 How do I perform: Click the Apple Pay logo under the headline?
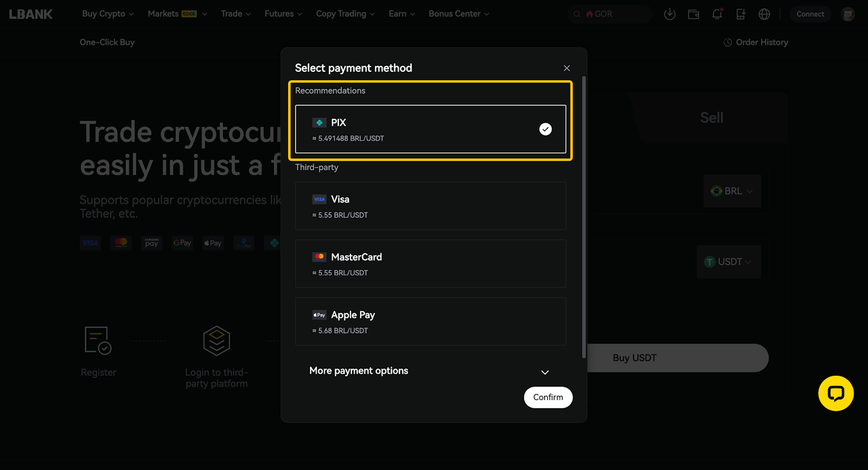point(213,243)
